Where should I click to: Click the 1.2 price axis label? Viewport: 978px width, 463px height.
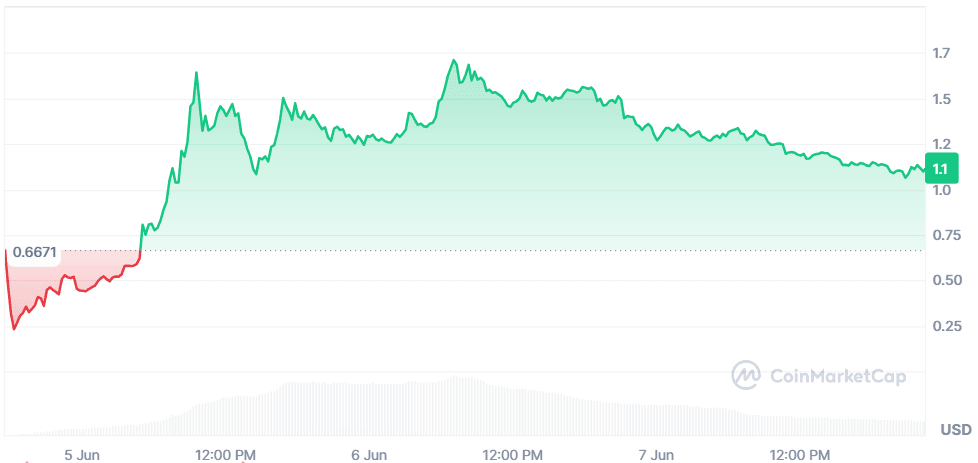point(941,144)
